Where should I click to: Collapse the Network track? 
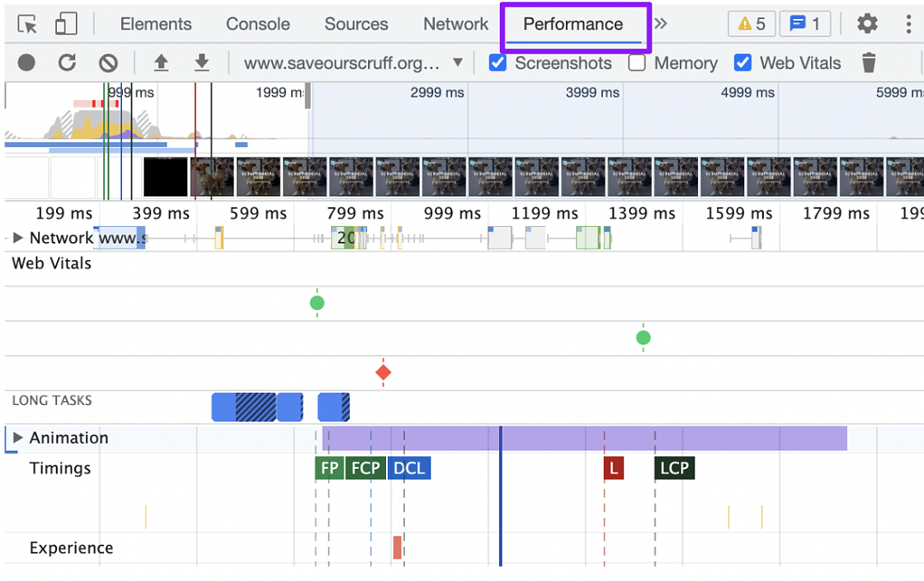point(19,238)
